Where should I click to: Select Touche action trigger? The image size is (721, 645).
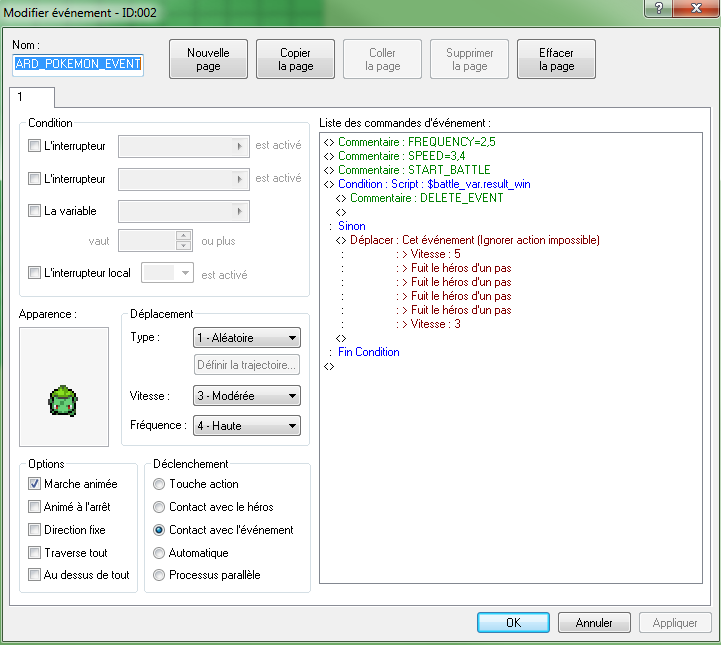tap(159, 484)
